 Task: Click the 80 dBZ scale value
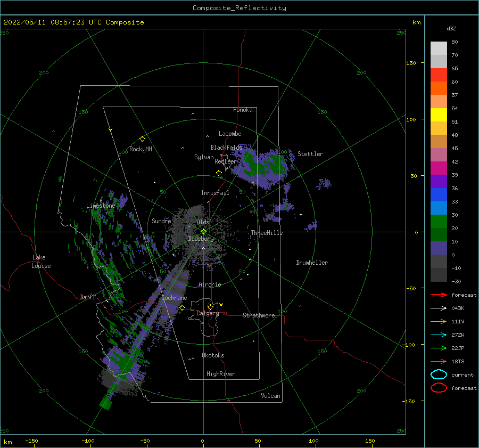tap(455, 42)
